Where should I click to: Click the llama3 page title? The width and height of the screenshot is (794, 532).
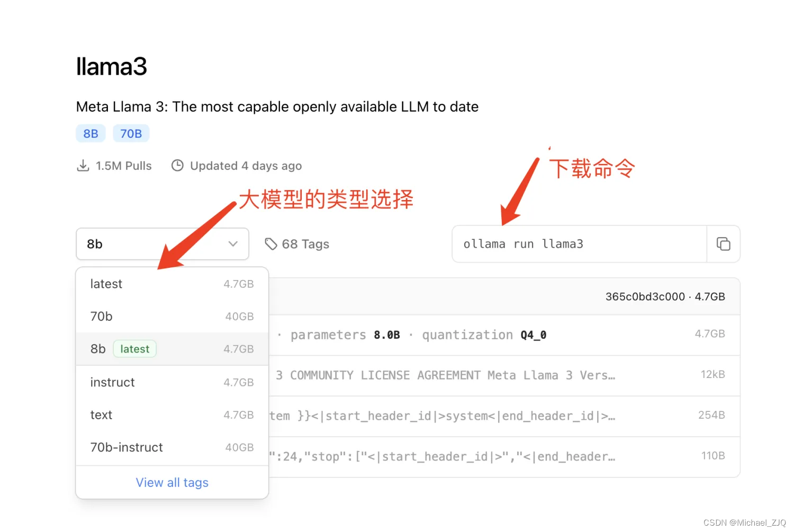(112, 67)
